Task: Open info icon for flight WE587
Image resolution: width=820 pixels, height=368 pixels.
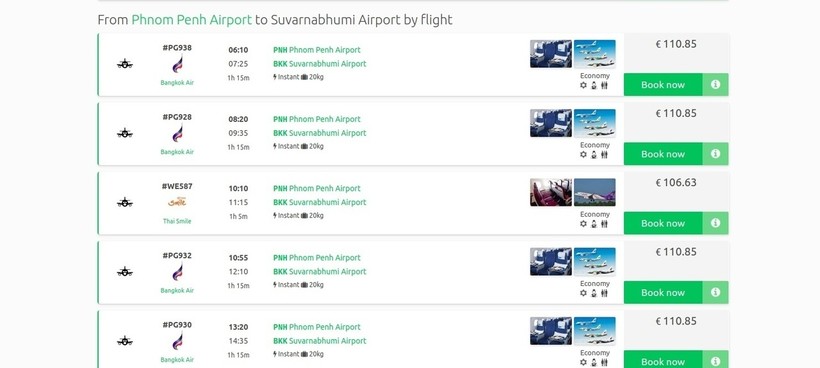Action: [x=715, y=223]
